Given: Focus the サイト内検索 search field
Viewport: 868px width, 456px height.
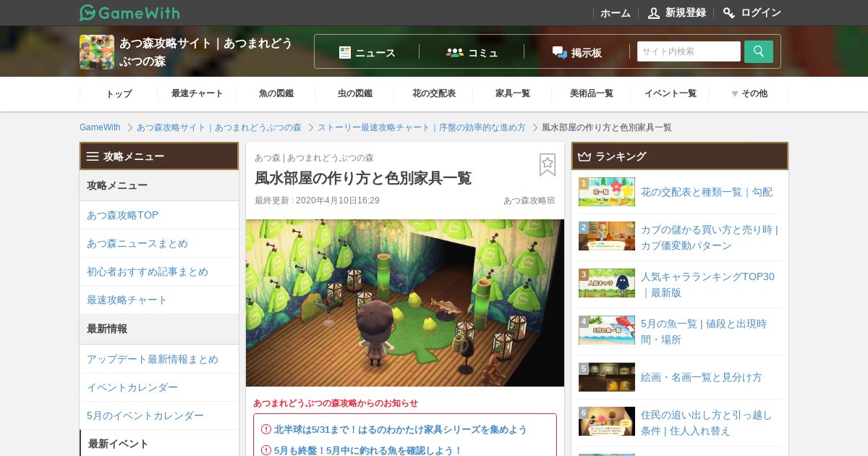Looking at the screenshot, I should (689, 51).
